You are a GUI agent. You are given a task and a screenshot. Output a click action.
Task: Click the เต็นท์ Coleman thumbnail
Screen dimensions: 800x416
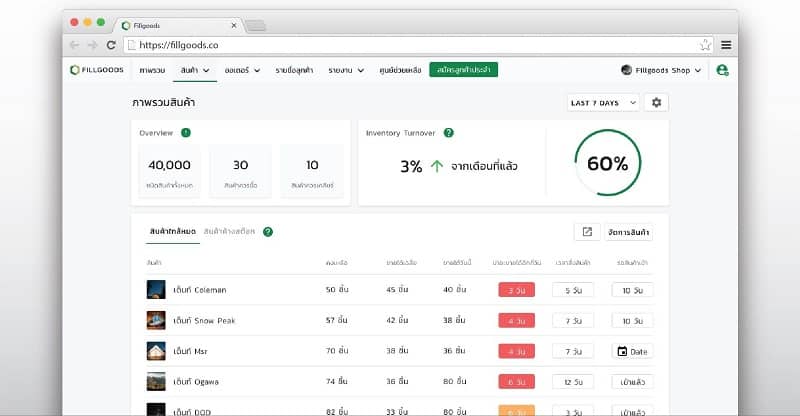tap(156, 289)
